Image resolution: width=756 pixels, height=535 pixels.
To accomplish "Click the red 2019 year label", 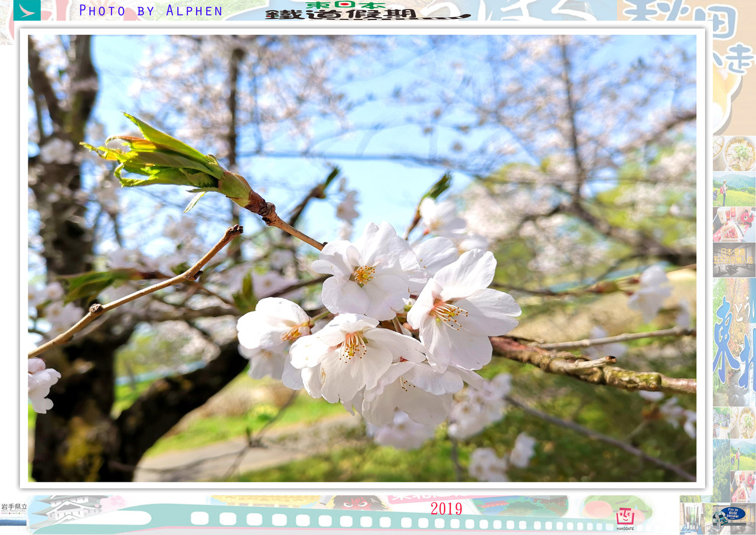I will click(446, 508).
